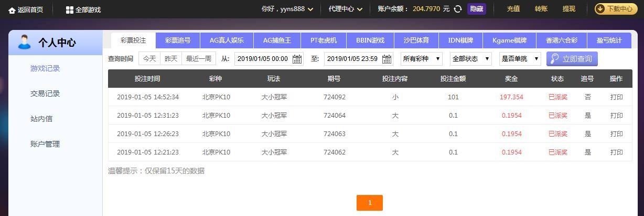Click the 197.354 prize amount
This screenshot has width=644, height=216.
[x=511, y=97]
